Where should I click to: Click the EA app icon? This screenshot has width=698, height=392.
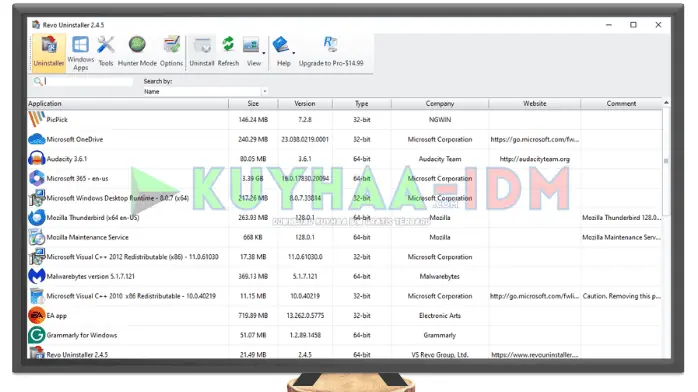point(37,315)
